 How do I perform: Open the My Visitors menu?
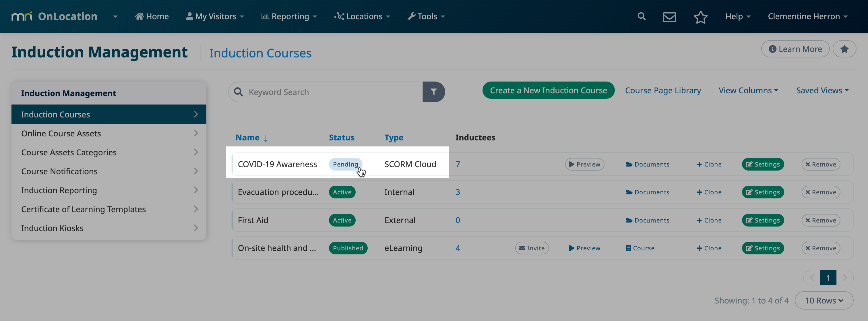(x=215, y=16)
